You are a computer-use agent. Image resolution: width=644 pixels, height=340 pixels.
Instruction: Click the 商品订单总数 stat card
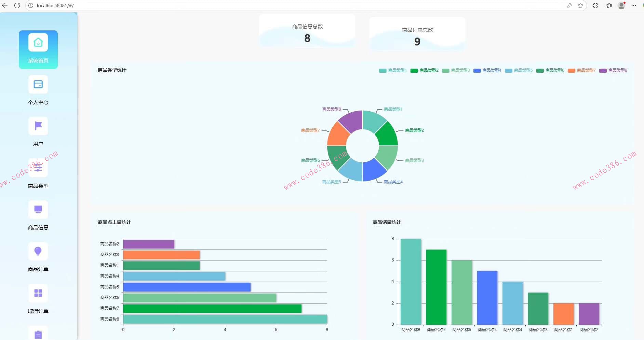click(417, 34)
